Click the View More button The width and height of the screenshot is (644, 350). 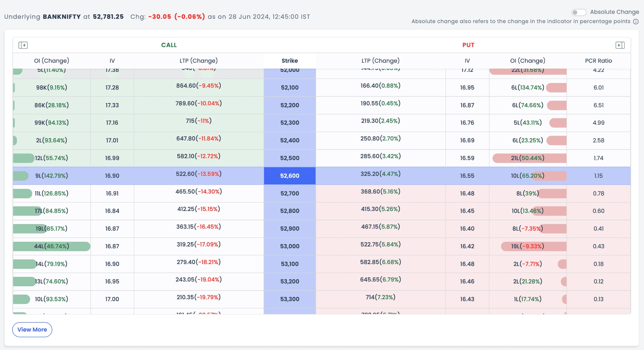pyautogui.click(x=32, y=330)
